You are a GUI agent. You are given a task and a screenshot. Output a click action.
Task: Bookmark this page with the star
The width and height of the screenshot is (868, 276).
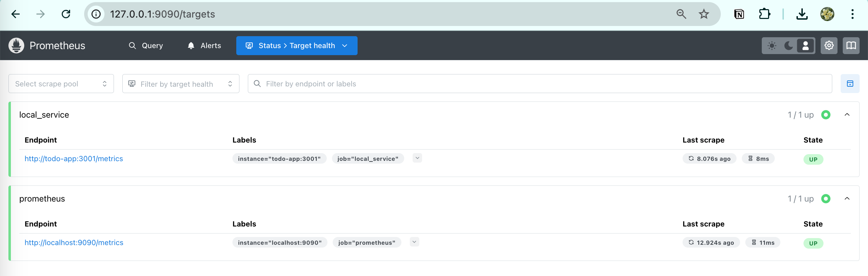point(704,14)
